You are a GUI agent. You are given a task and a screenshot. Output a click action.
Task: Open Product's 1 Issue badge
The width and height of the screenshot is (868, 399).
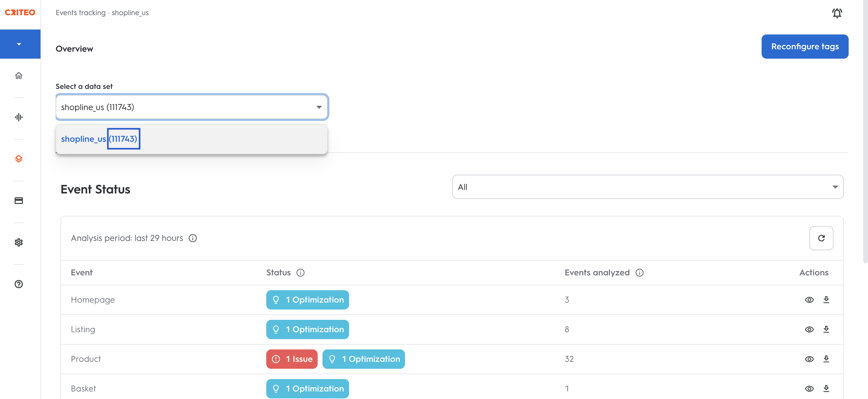(x=292, y=359)
